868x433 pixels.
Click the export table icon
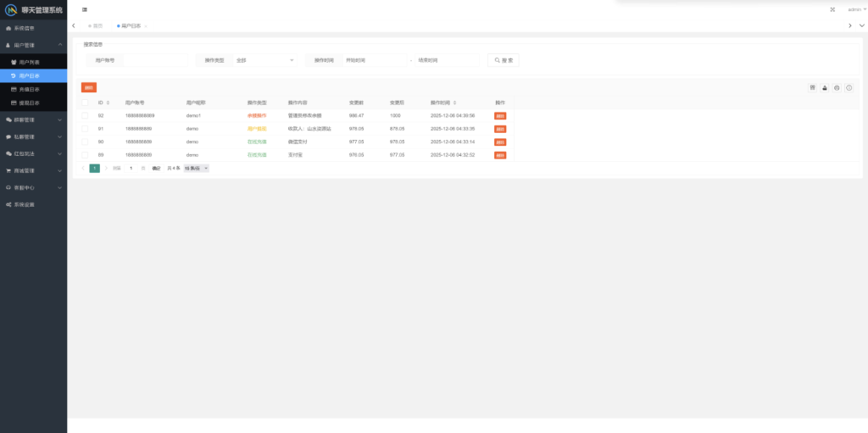[824, 87]
